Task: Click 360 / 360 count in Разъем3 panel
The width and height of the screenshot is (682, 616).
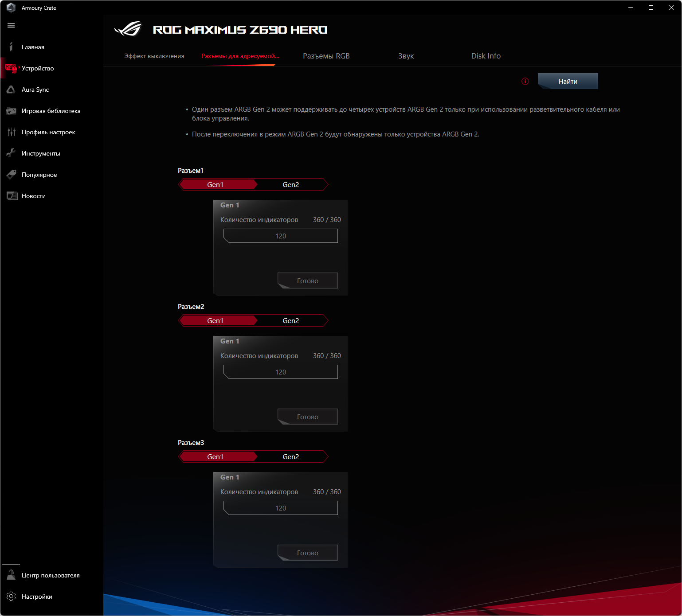Action: pos(327,492)
